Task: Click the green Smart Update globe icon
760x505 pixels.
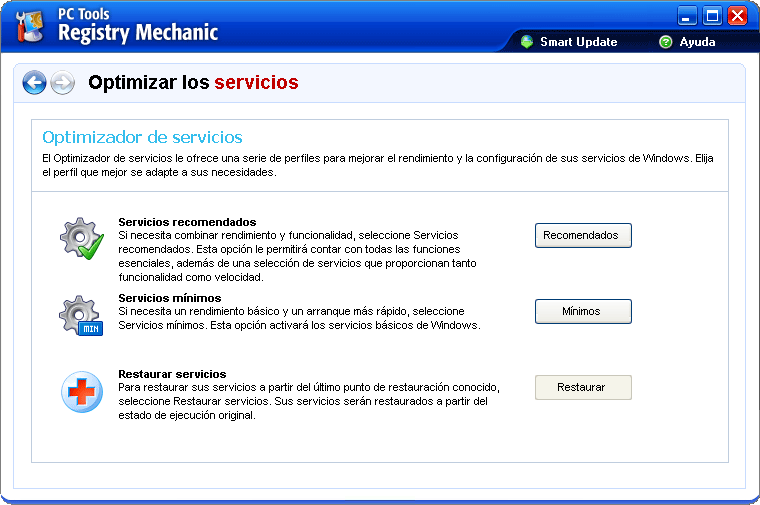Action: pos(527,42)
